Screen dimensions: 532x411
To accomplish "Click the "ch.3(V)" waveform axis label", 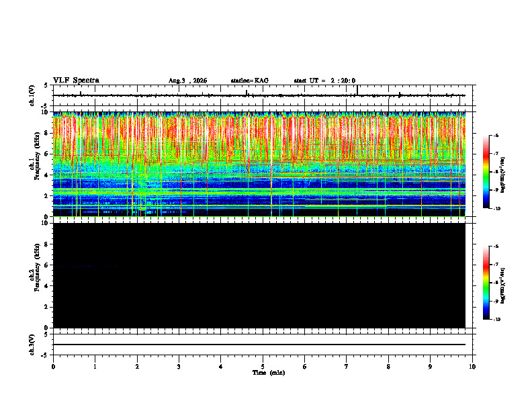I will pyautogui.click(x=32, y=345).
